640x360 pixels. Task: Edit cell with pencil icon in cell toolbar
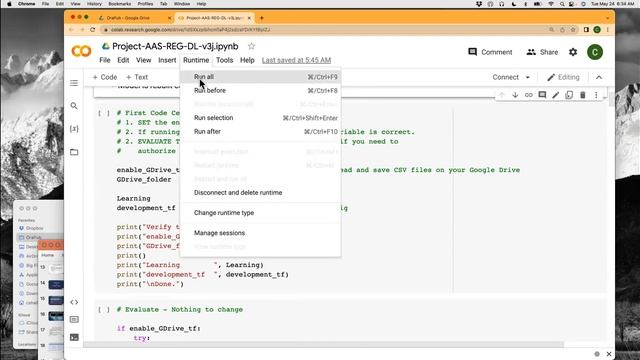556,95
